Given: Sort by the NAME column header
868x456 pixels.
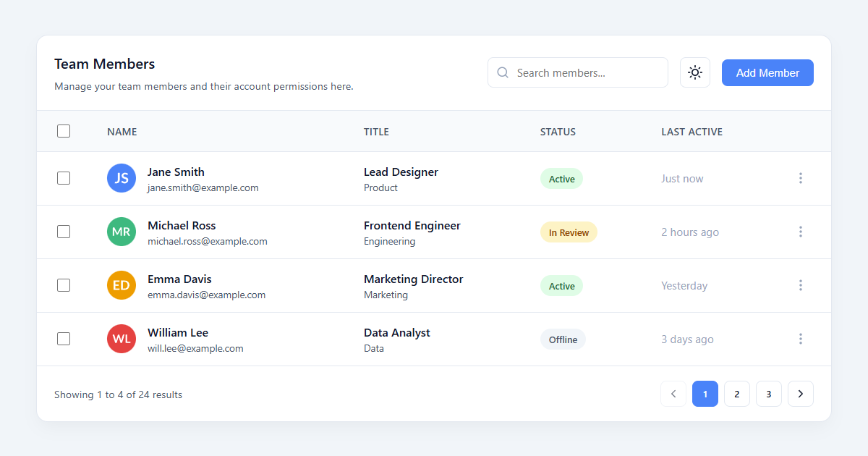Looking at the screenshot, I should tap(122, 132).
